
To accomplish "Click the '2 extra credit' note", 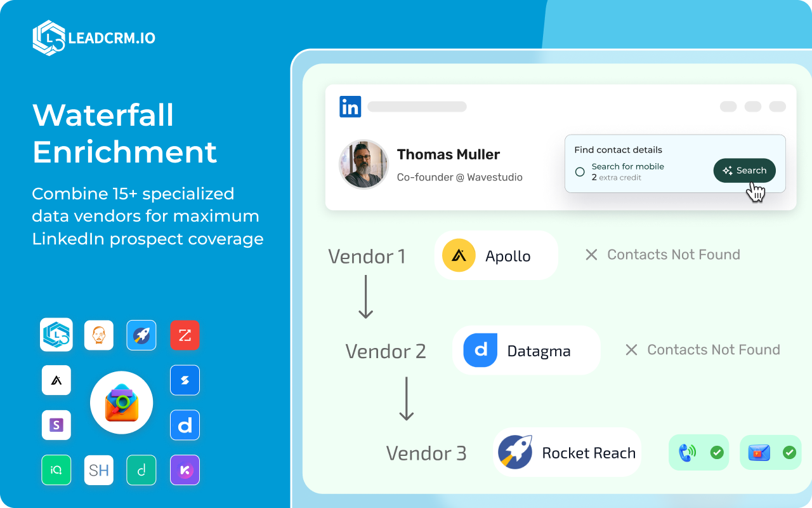I will pos(617,178).
